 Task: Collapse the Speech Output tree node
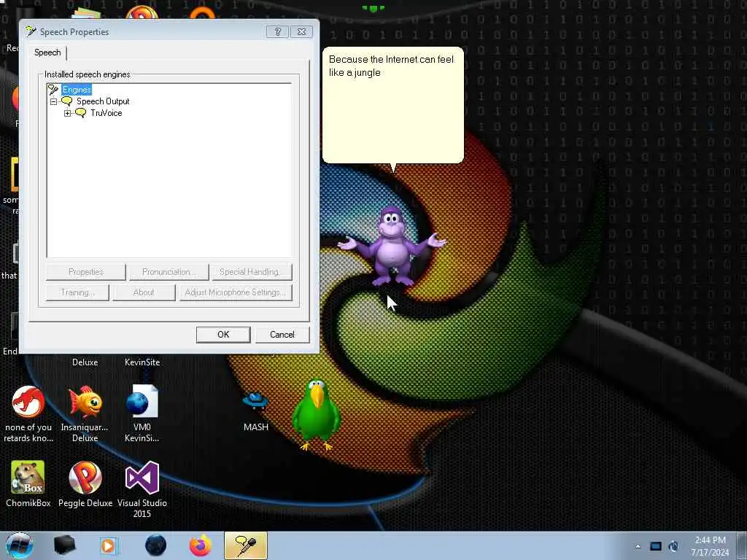[x=53, y=101]
